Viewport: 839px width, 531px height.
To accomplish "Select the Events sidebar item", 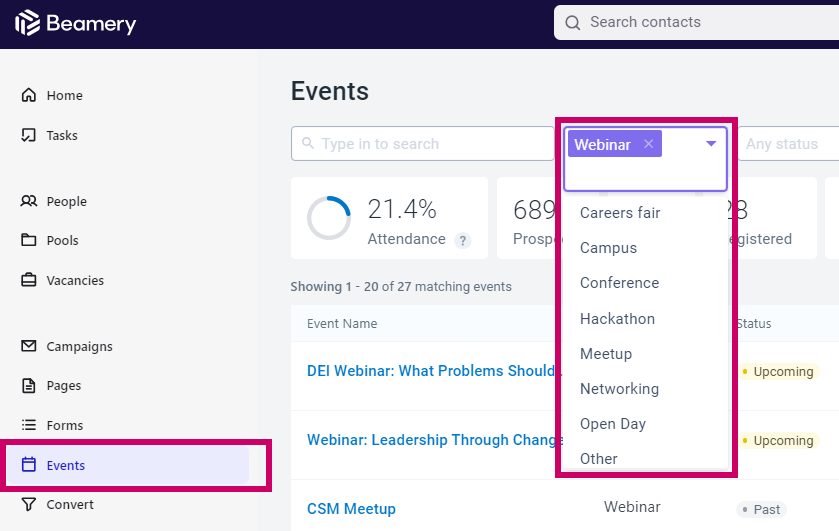I will [128, 465].
